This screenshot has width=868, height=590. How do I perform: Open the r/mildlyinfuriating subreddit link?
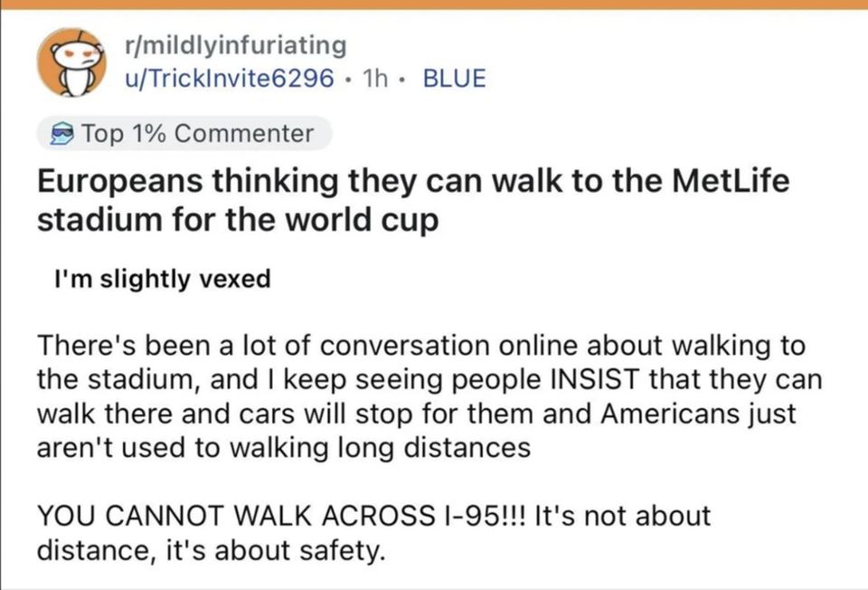[237, 43]
